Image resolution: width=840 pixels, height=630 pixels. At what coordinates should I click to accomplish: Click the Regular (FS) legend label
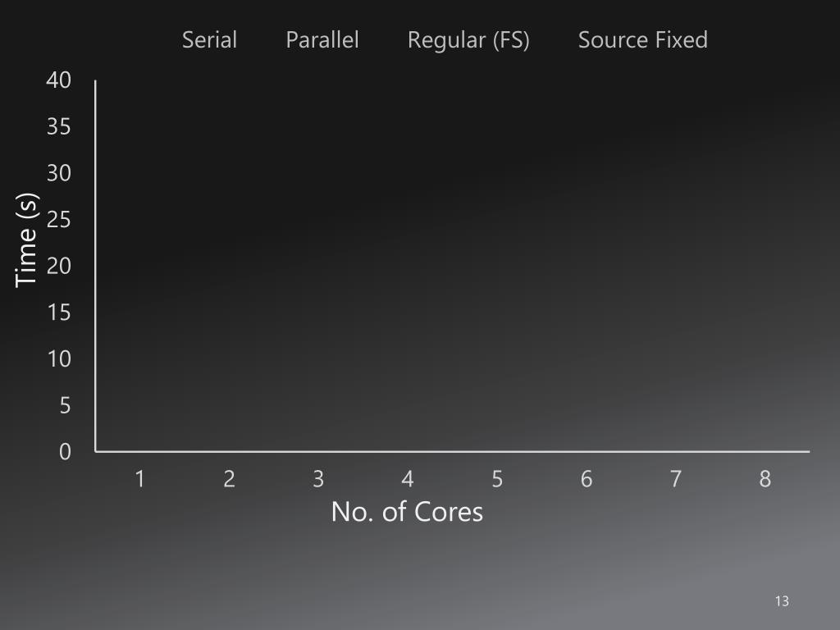click(468, 40)
